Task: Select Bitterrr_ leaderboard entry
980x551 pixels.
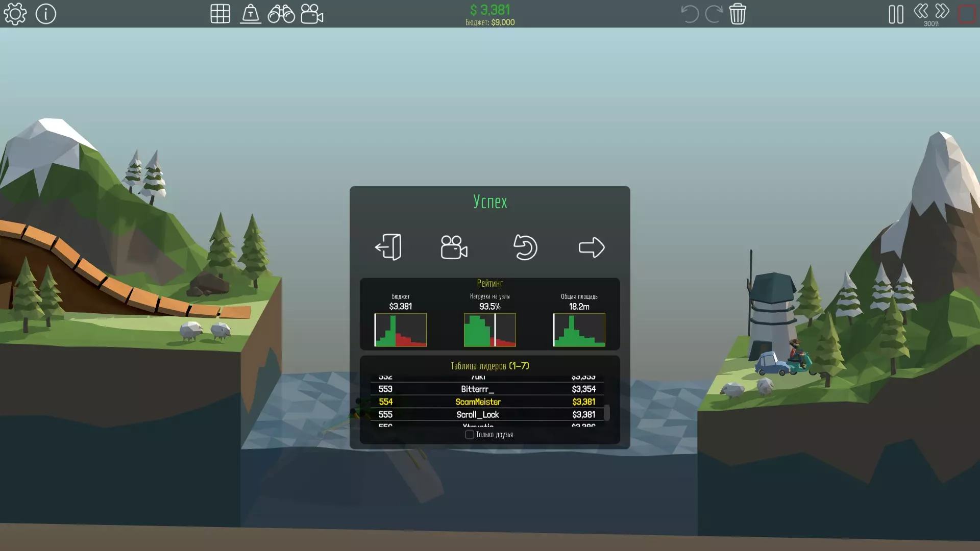Action: 477,389
